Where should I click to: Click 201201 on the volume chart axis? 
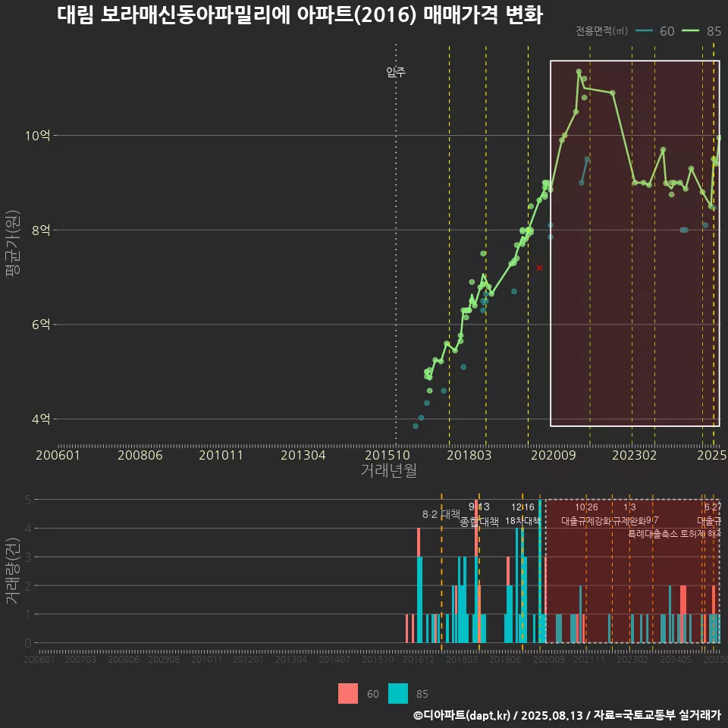pos(248,659)
